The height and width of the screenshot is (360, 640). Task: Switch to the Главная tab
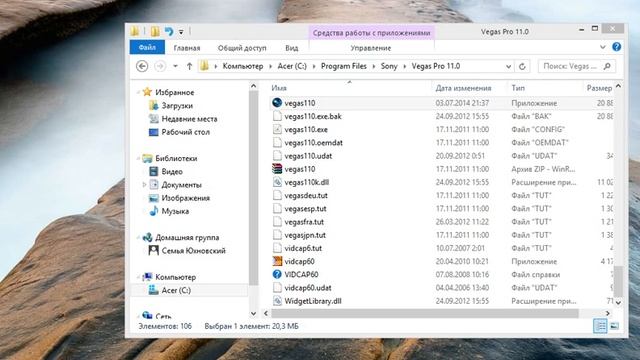pyautogui.click(x=187, y=48)
